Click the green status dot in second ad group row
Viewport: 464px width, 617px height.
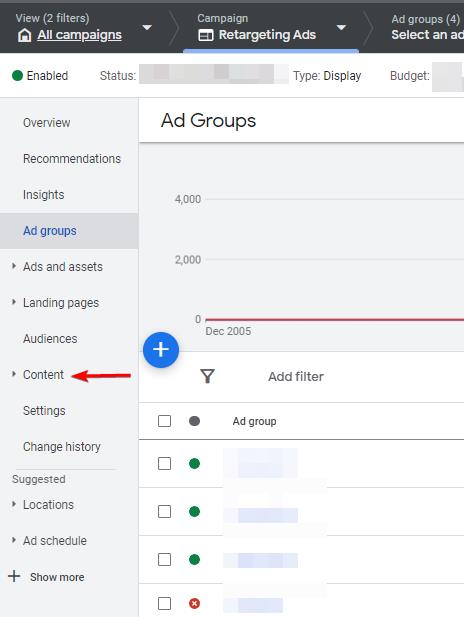(194, 512)
